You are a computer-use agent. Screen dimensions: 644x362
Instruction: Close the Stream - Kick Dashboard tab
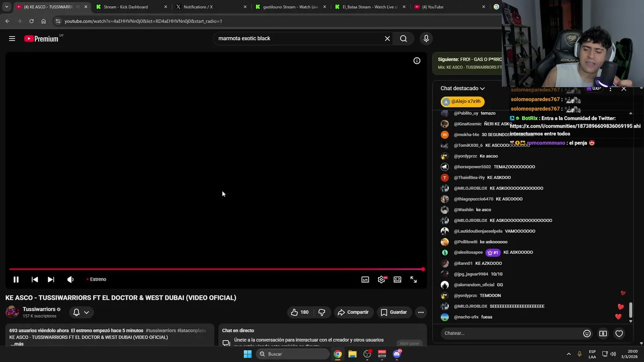[166, 7]
